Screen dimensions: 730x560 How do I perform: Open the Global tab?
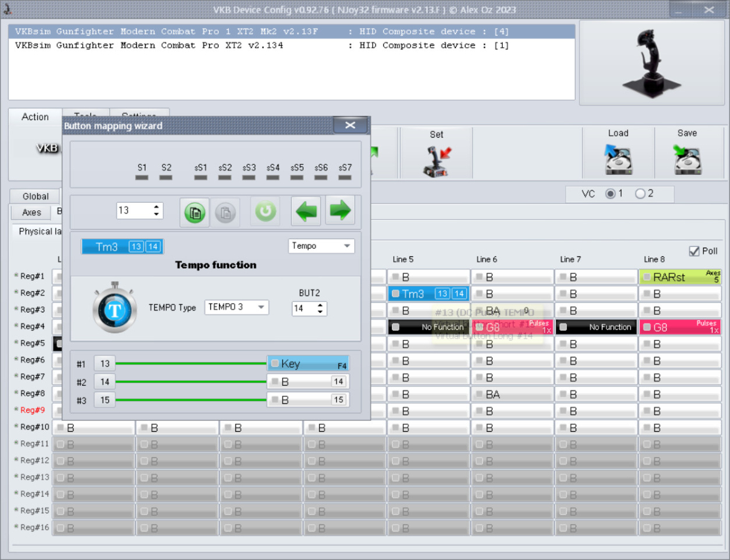[35, 196]
